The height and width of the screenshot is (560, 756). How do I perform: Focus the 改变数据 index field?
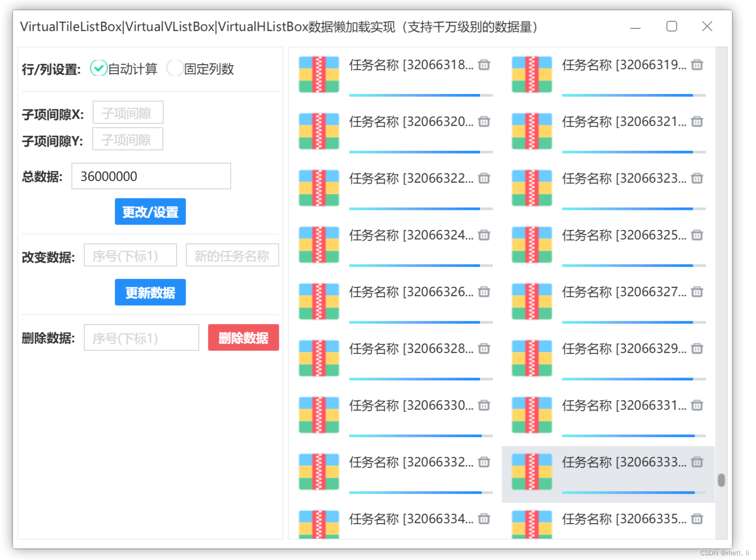pyautogui.click(x=130, y=255)
